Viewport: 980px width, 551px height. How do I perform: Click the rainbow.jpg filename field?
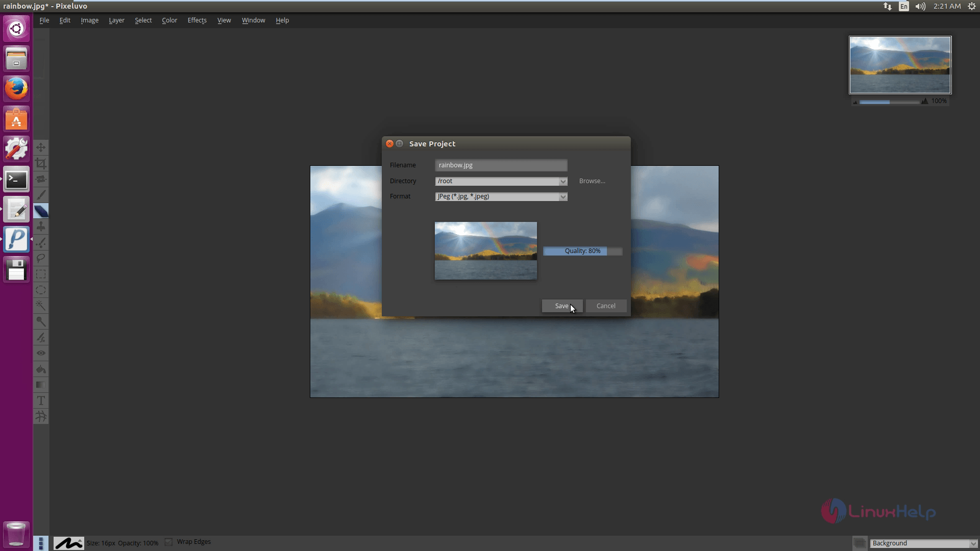[501, 165]
